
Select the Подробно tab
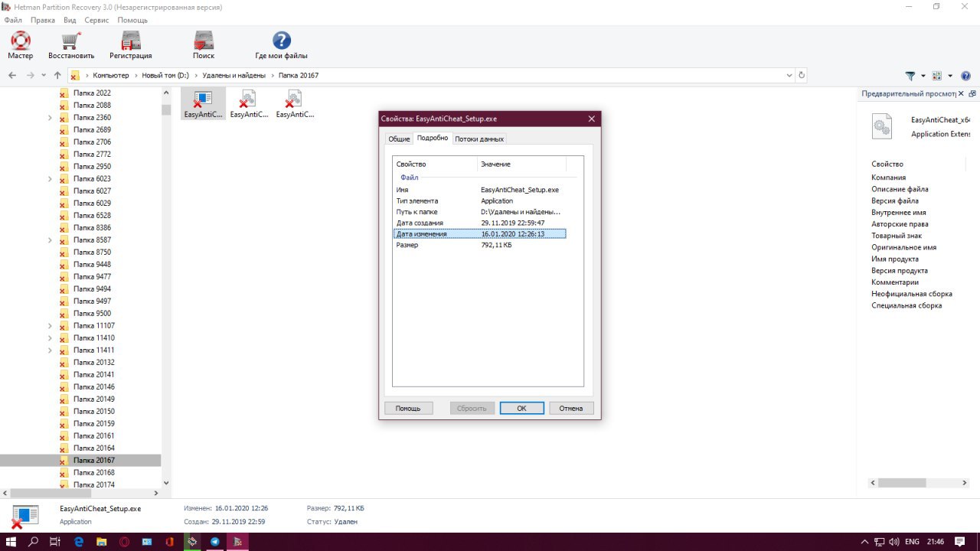[x=432, y=138]
